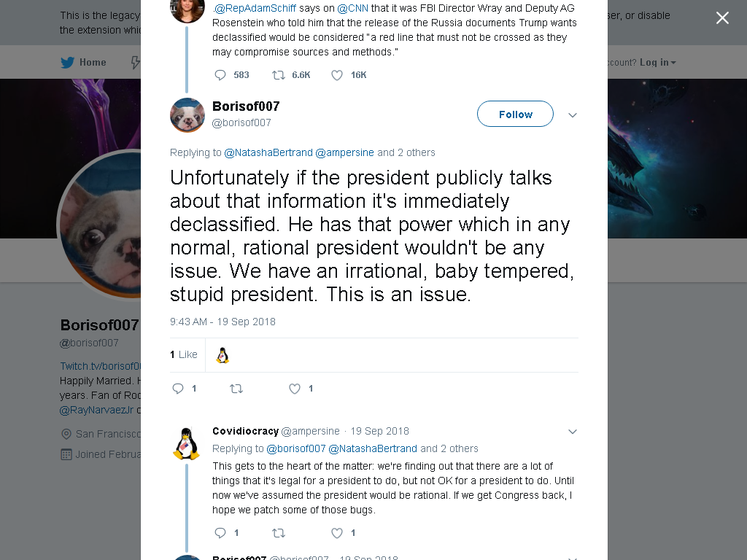View the 1 Like list
The image size is (747, 560).
point(183,354)
